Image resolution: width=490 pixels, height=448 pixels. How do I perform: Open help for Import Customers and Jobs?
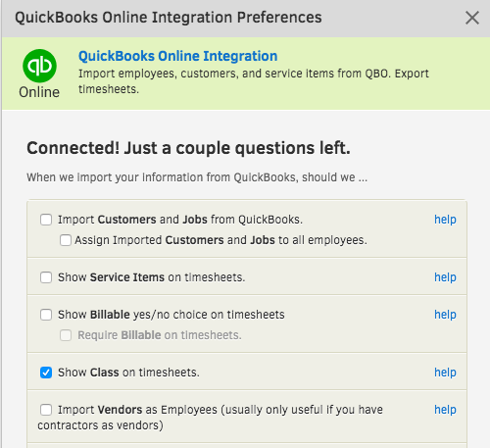click(x=445, y=220)
